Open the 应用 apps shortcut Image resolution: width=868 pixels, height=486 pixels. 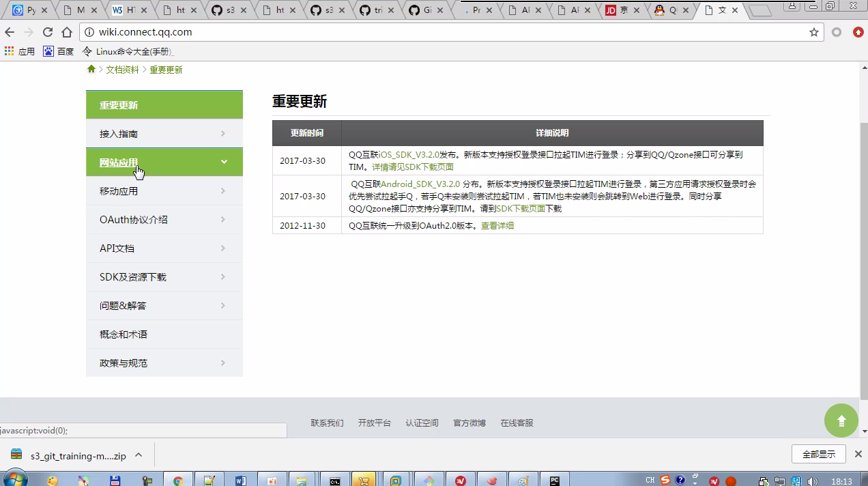20,51
